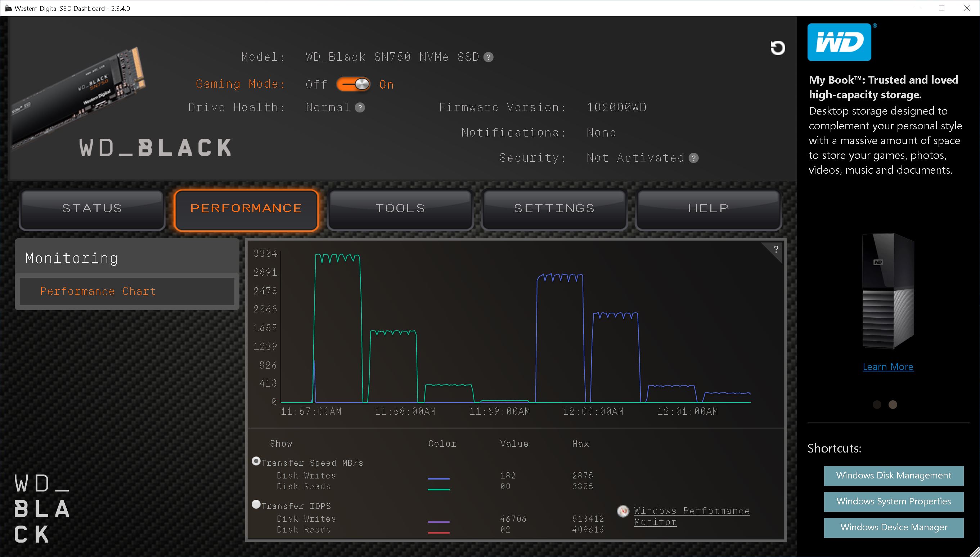Viewport: 980px width, 557px height.
Task: Click IOPS max value 513412
Action: [x=588, y=519]
